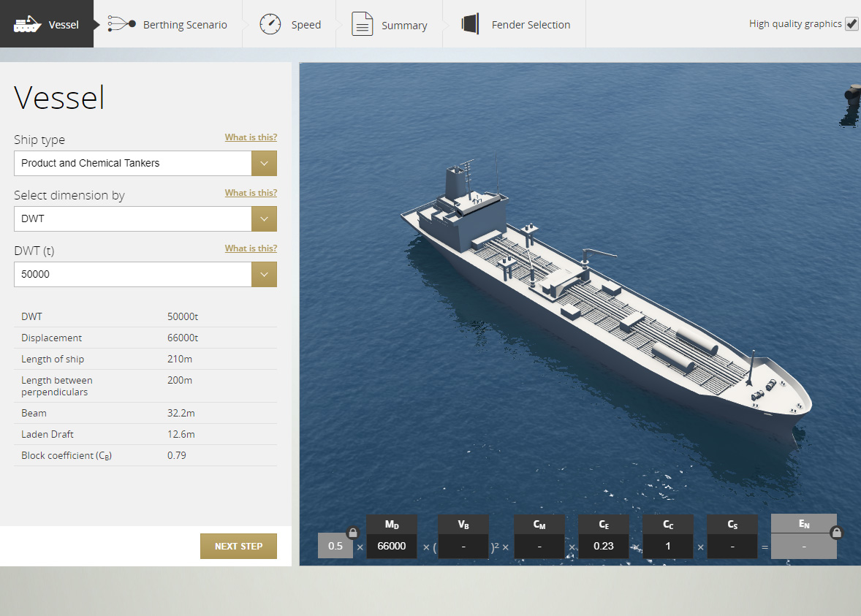Click the lock icon on EN result
Image resolution: width=861 pixels, height=616 pixels.
[837, 533]
